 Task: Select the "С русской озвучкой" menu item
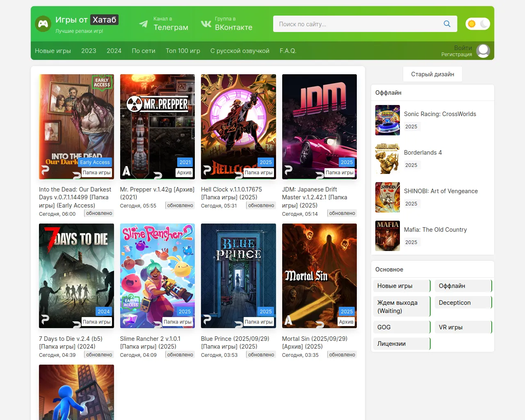240,51
